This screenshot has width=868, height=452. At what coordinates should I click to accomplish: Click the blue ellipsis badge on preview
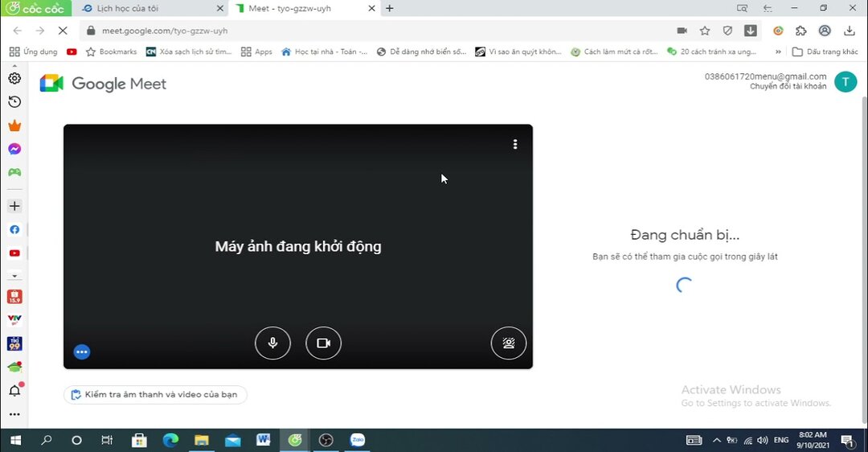[82, 351]
